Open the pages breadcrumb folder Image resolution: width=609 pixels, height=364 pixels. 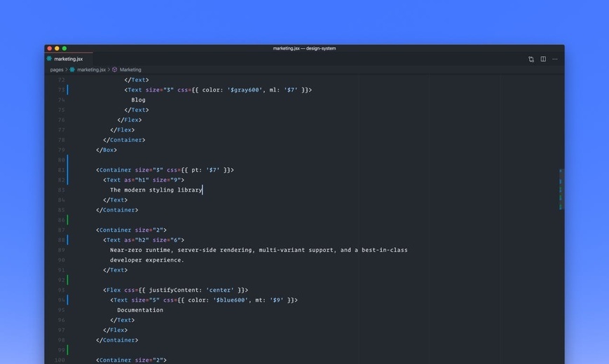tap(57, 70)
